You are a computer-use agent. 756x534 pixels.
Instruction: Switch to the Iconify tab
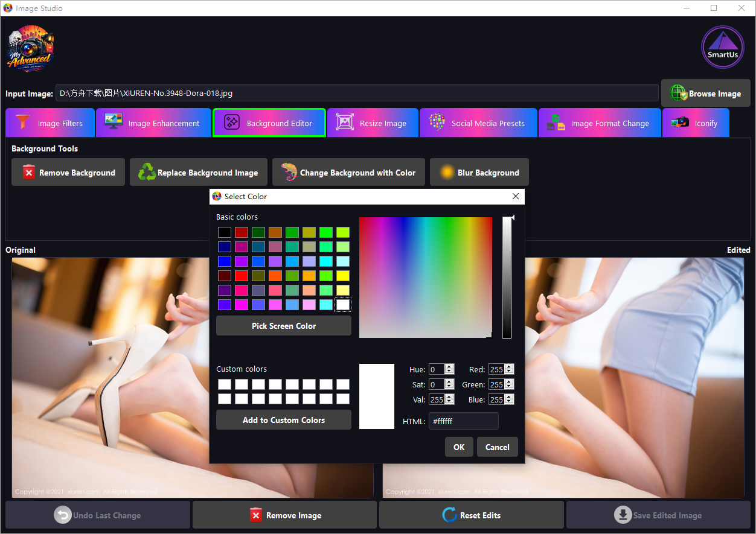pyautogui.click(x=696, y=123)
